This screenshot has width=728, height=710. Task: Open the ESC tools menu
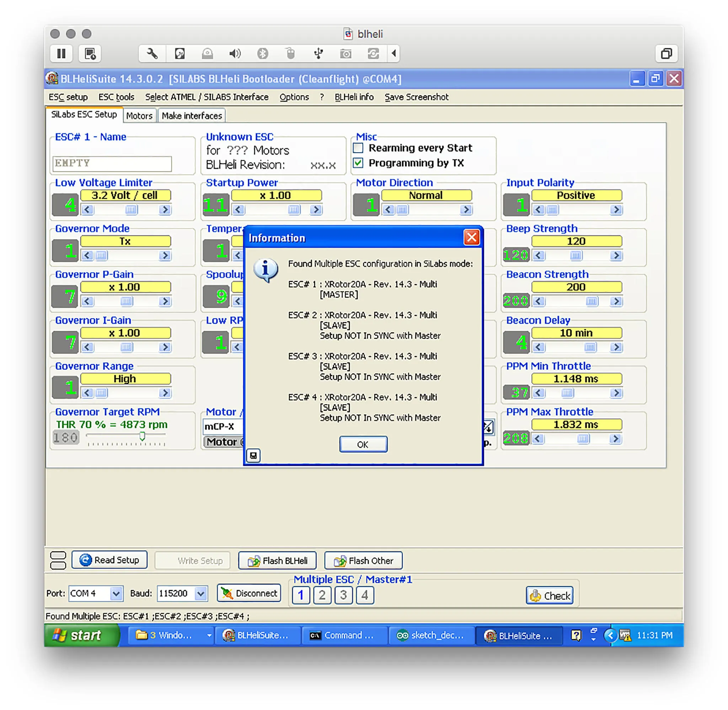(x=116, y=97)
